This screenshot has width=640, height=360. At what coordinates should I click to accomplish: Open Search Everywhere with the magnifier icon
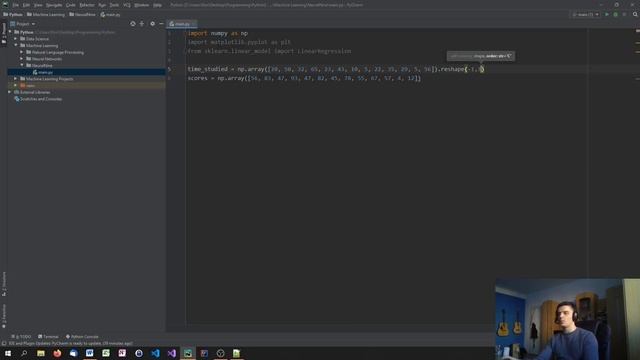pyautogui.click(x=635, y=14)
